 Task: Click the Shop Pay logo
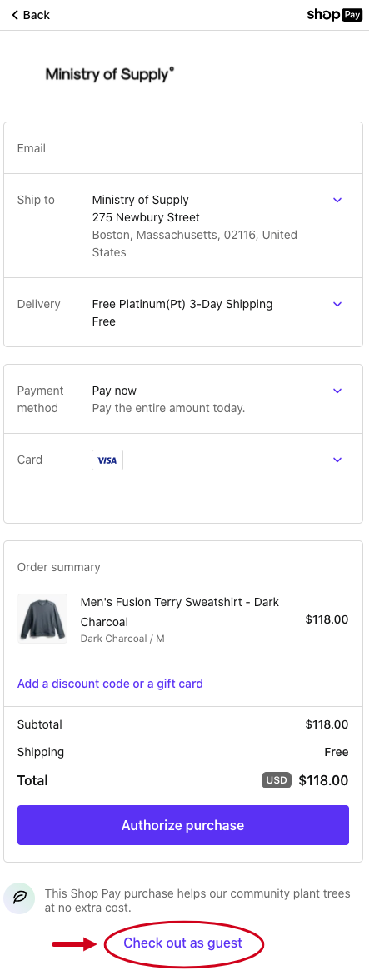(334, 15)
